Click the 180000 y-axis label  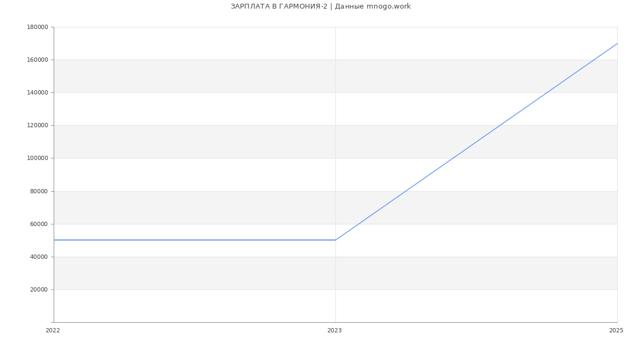tap(38, 27)
